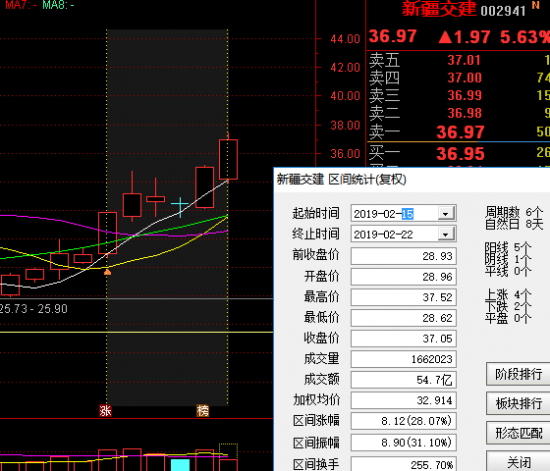The height and width of the screenshot is (471, 550).
Task: Click the 成交额 value 54.7亿
Action: pos(403,380)
